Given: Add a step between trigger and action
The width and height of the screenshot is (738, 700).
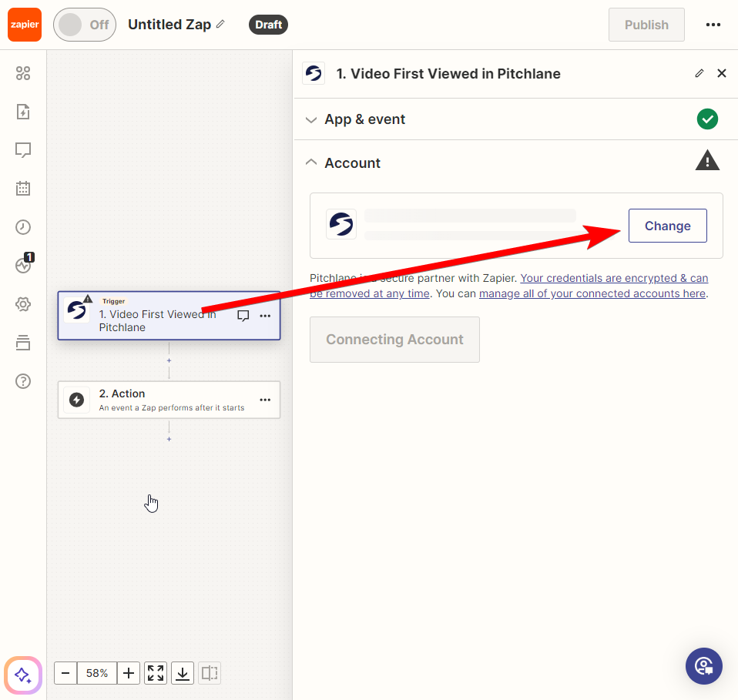Looking at the screenshot, I should 169,360.
